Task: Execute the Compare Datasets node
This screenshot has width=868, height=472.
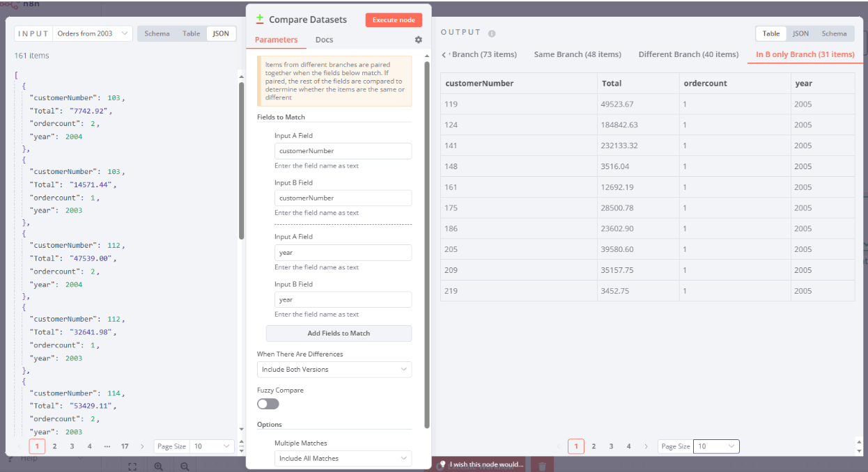Action: (394, 19)
